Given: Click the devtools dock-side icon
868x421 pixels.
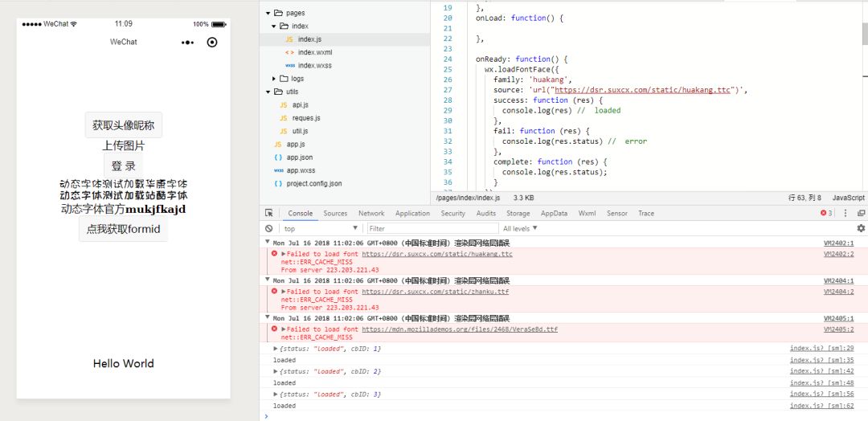Looking at the screenshot, I should pos(862,213).
